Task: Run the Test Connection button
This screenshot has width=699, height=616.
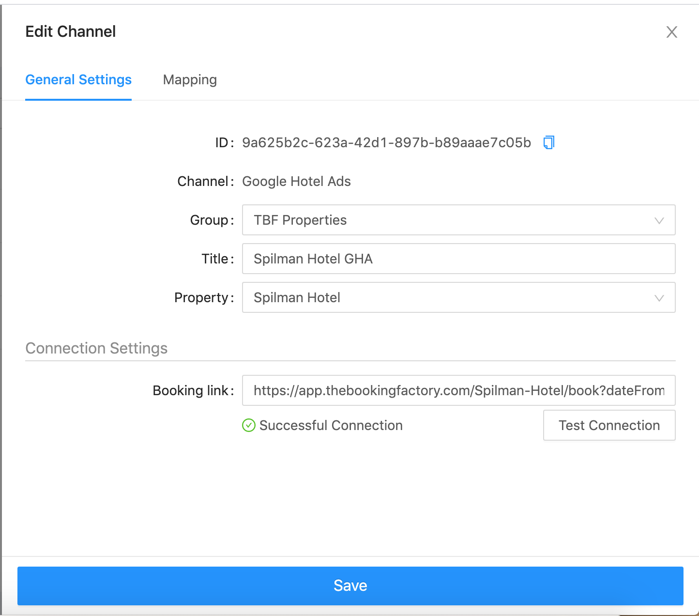Action: click(x=609, y=425)
